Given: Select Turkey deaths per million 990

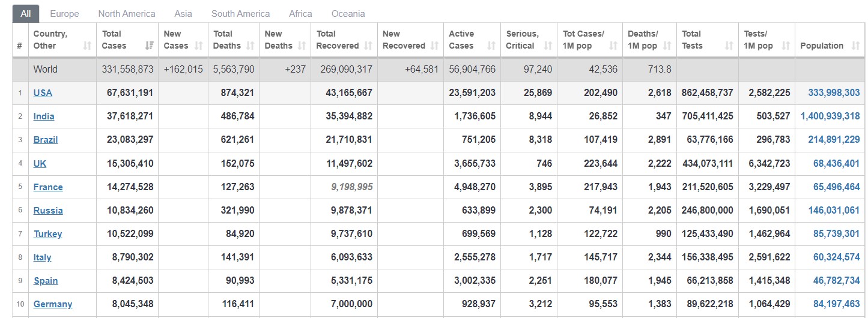Looking at the screenshot, I should (x=663, y=234).
